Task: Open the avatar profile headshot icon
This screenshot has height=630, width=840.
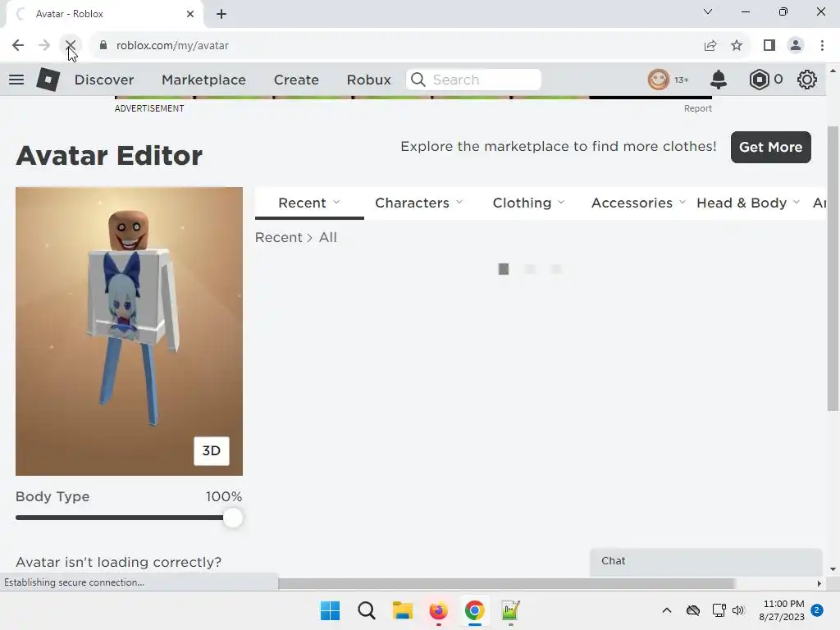Action: [659, 80]
